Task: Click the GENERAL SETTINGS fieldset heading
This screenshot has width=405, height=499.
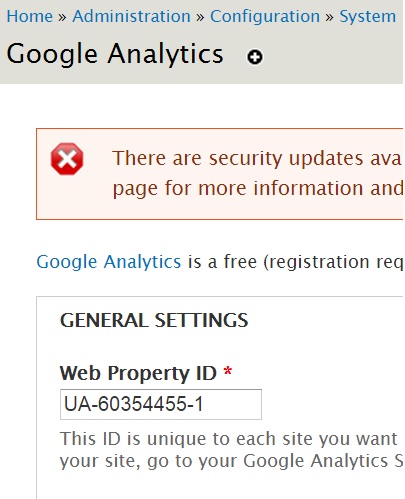Action: (x=154, y=320)
